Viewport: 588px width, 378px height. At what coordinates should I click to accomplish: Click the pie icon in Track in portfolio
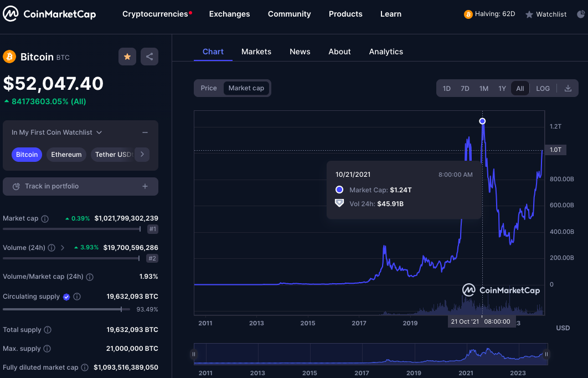coord(16,187)
